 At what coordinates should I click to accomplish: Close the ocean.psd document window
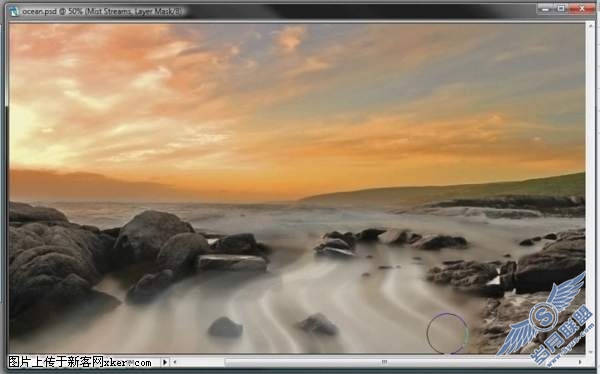(x=582, y=8)
